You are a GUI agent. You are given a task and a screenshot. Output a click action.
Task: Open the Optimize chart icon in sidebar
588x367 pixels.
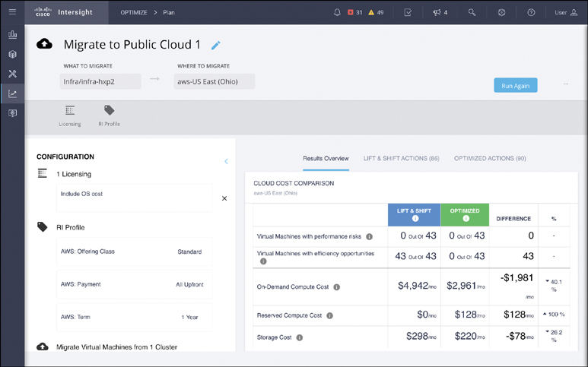[x=12, y=94]
